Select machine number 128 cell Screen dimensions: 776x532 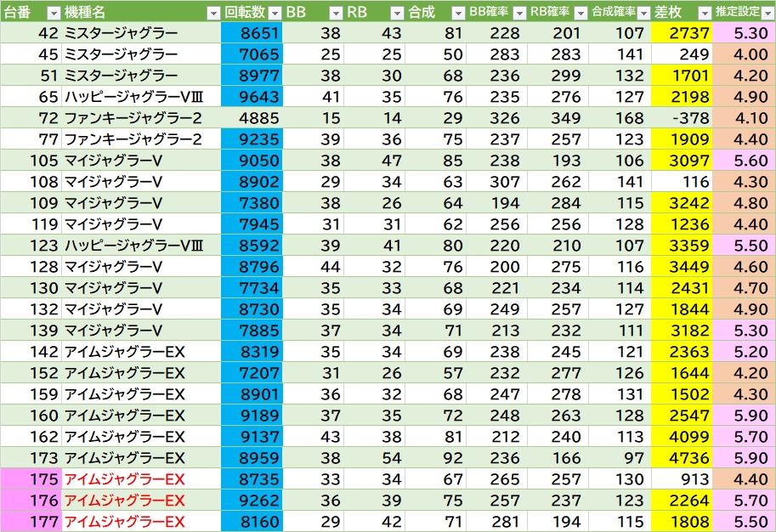point(31,267)
